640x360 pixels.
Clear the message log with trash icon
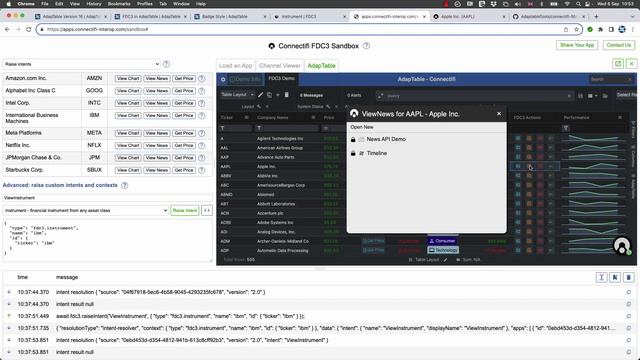coord(629,278)
